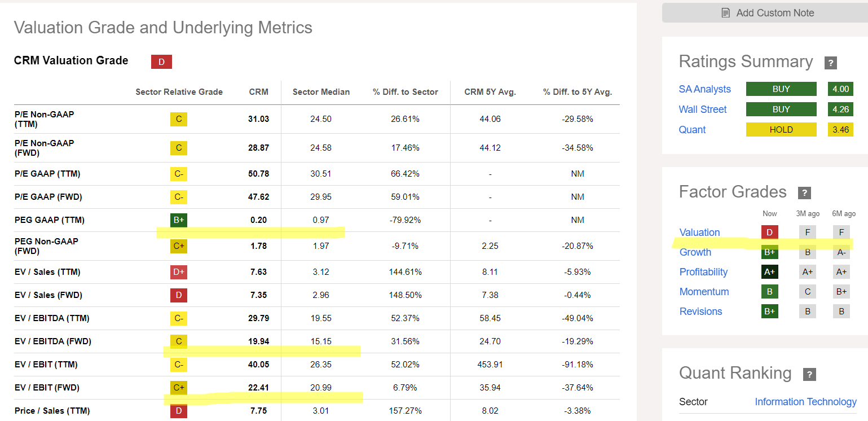Click the green BUY badge for SA Analysts

(781, 89)
